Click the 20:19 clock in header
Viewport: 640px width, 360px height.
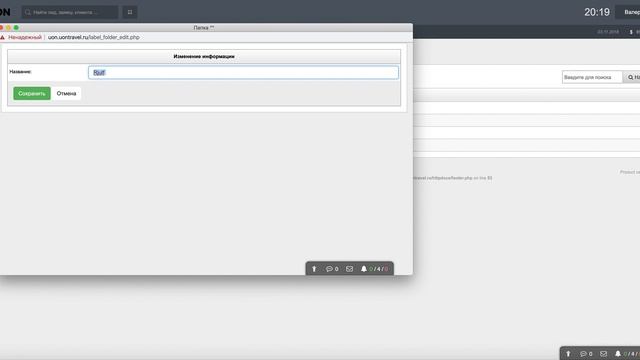click(597, 12)
